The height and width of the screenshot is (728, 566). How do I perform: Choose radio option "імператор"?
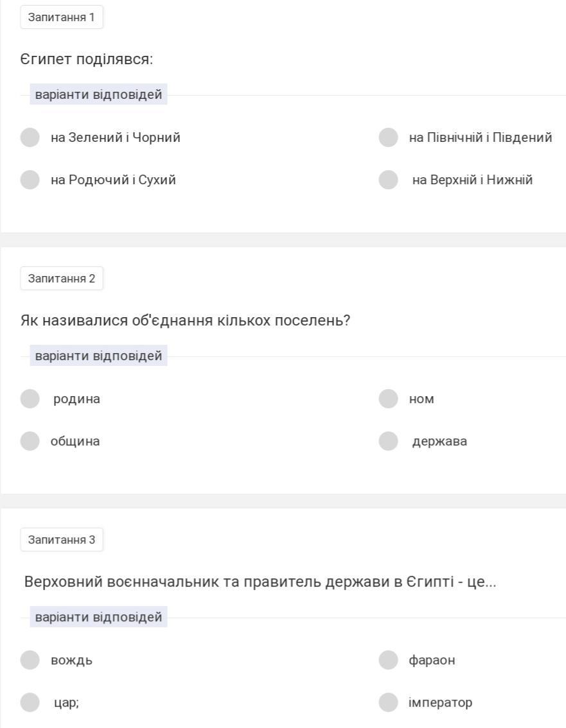pyautogui.click(x=388, y=702)
